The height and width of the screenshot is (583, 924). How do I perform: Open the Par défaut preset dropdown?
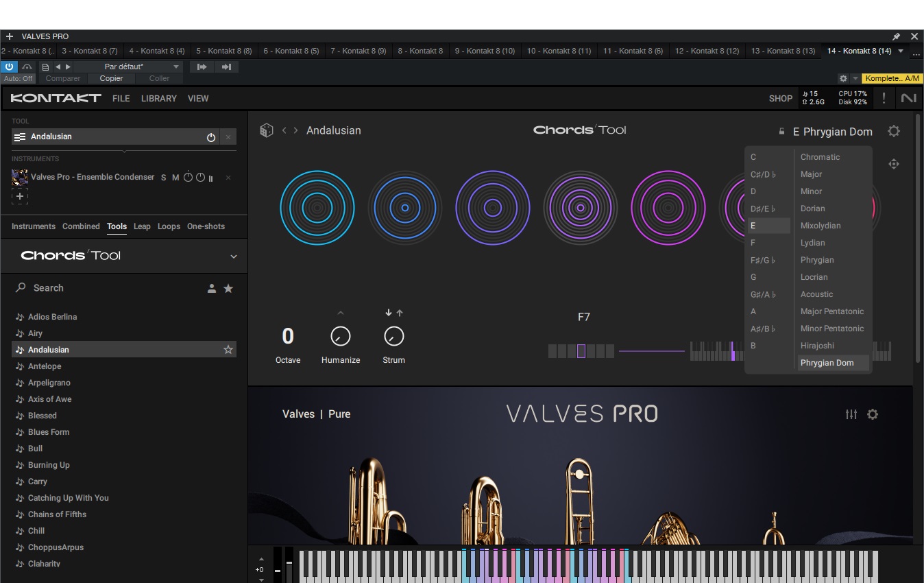(x=127, y=67)
